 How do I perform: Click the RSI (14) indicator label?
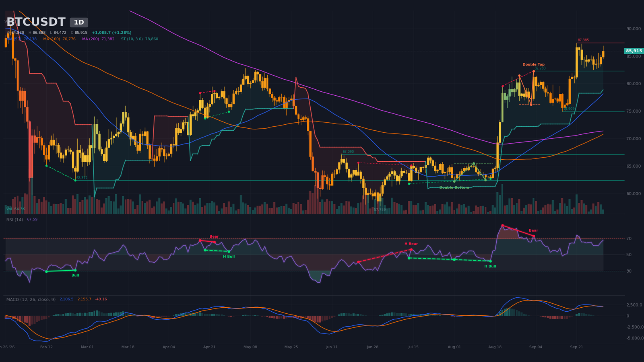point(14,220)
